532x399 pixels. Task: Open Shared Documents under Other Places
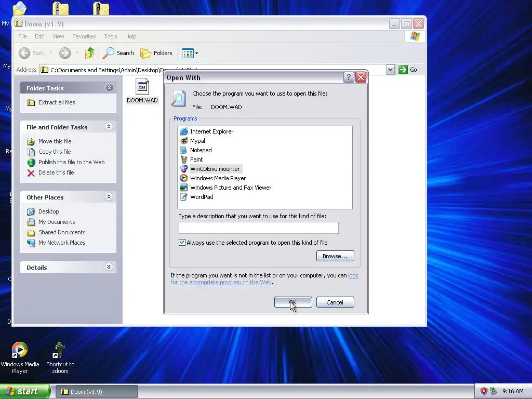62,232
